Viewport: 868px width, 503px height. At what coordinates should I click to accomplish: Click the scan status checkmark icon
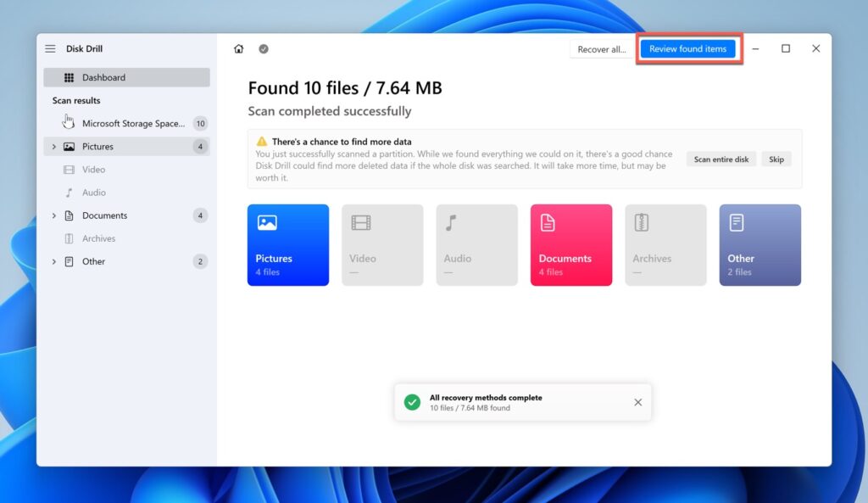coord(264,49)
